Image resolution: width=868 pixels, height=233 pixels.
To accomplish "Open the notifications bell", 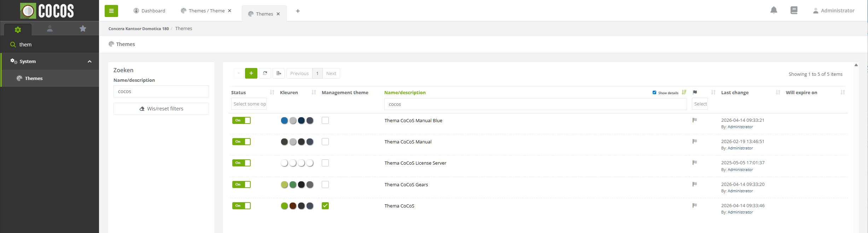I will coord(774,11).
